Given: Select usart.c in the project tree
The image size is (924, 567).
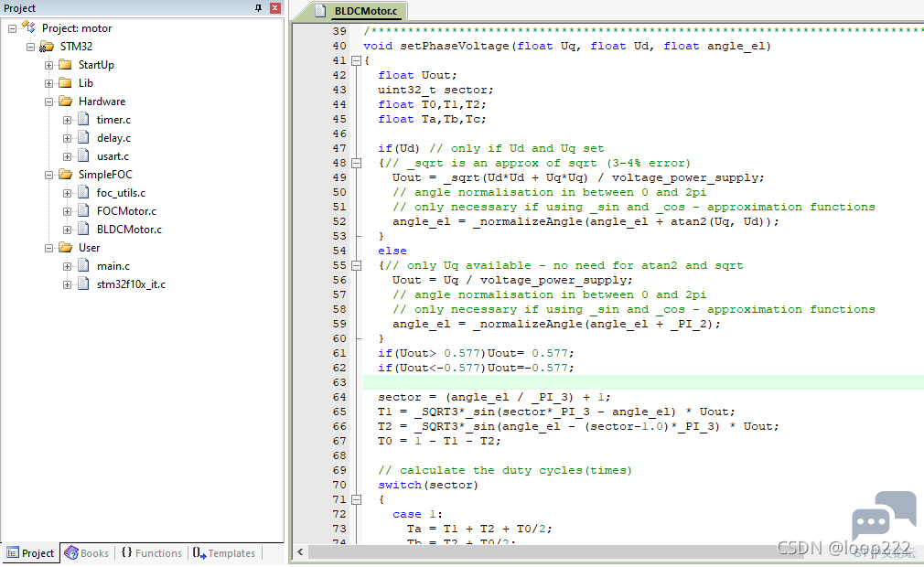Looking at the screenshot, I should (113, 156).
